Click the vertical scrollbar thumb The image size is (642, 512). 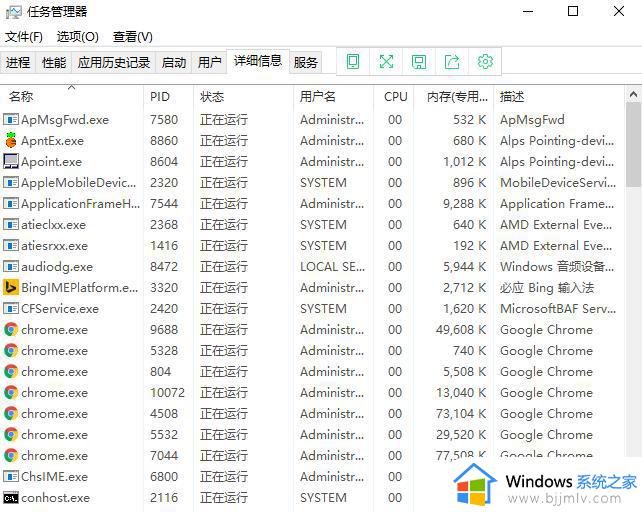[x=633, y=145]
